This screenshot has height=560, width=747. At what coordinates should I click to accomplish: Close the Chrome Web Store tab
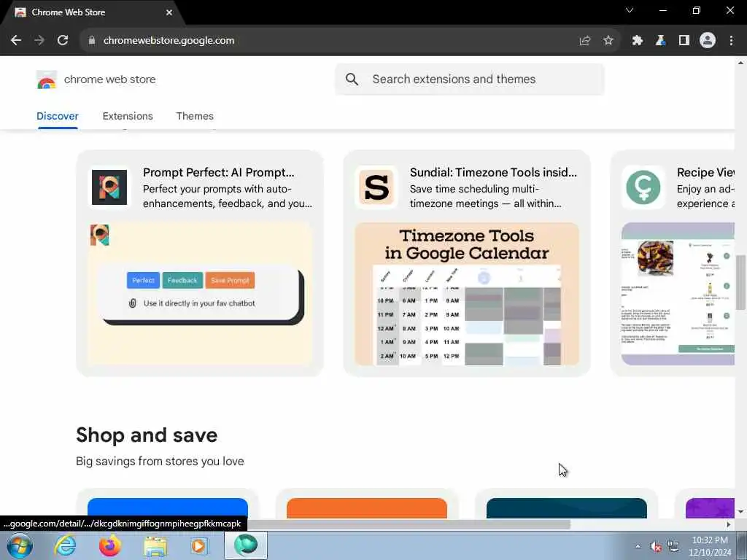[x=169, y=12]
